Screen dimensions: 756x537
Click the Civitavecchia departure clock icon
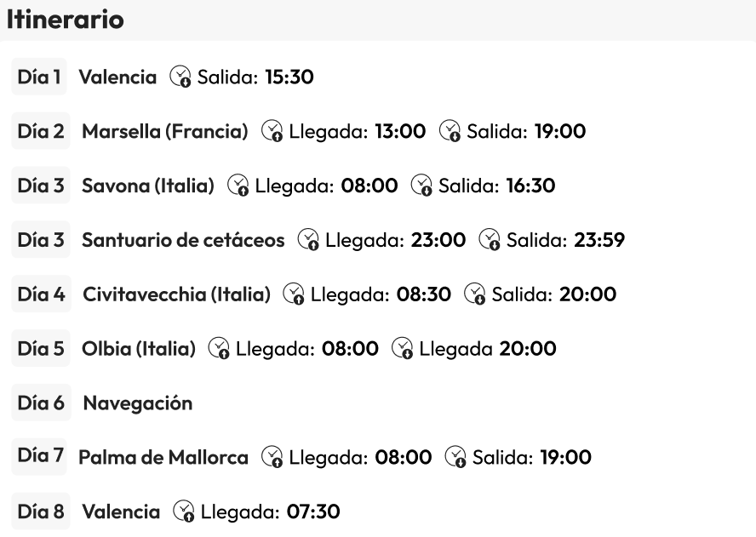click(475, 294)
